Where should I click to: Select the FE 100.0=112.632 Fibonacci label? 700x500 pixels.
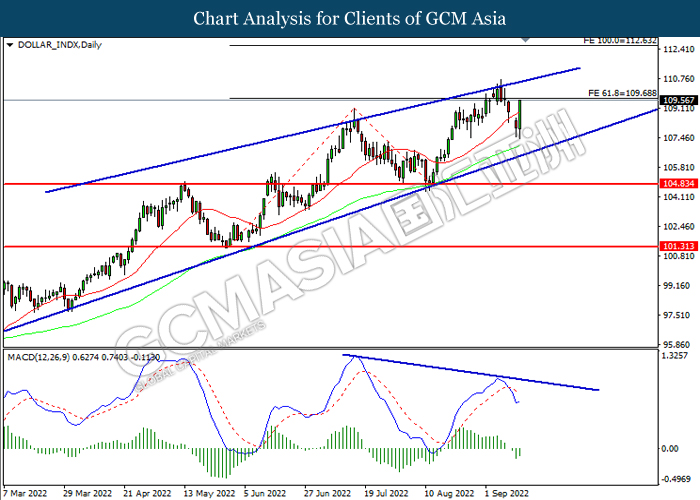click(x=620, y=41)
